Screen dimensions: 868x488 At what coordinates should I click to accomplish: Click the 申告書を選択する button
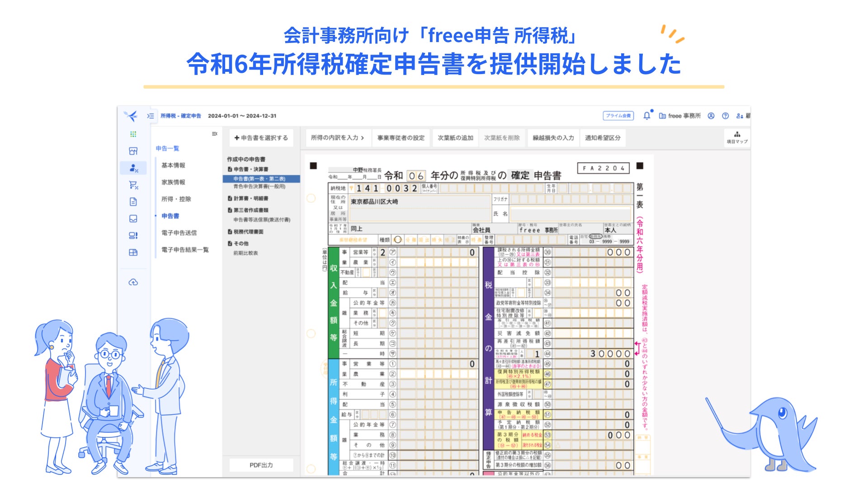point(261,138)
